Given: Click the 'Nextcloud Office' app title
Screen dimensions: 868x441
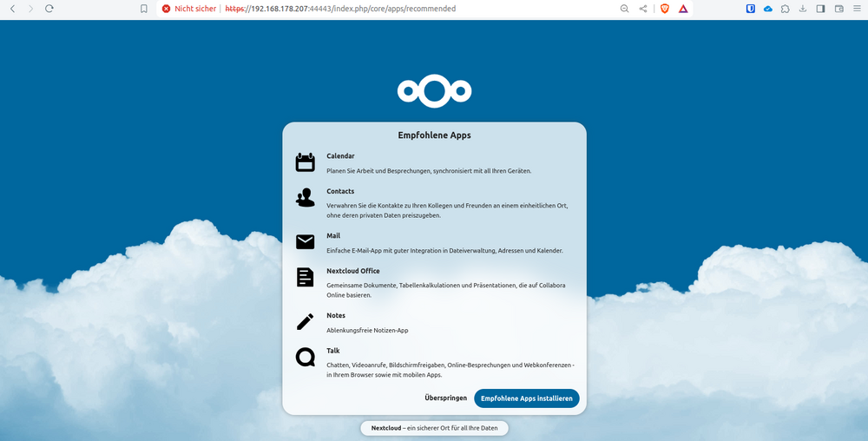Looking at the screenshot, I should tap(353, 271).
